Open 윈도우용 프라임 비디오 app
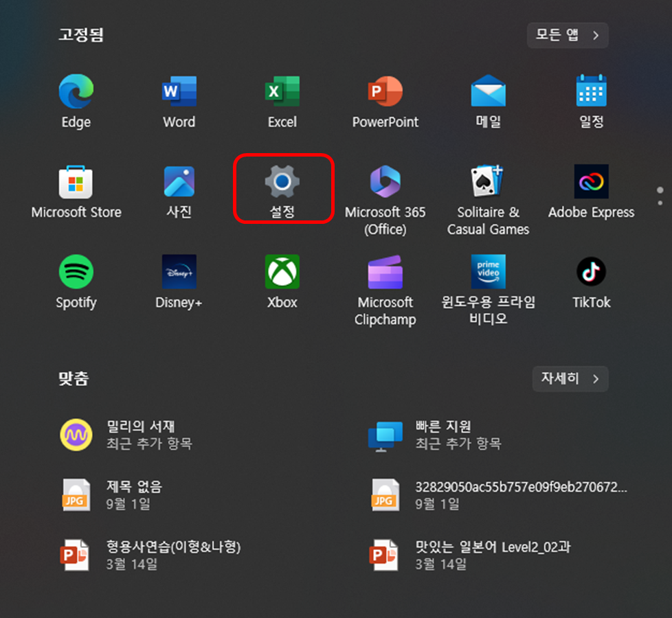 [x=488, y=271]
